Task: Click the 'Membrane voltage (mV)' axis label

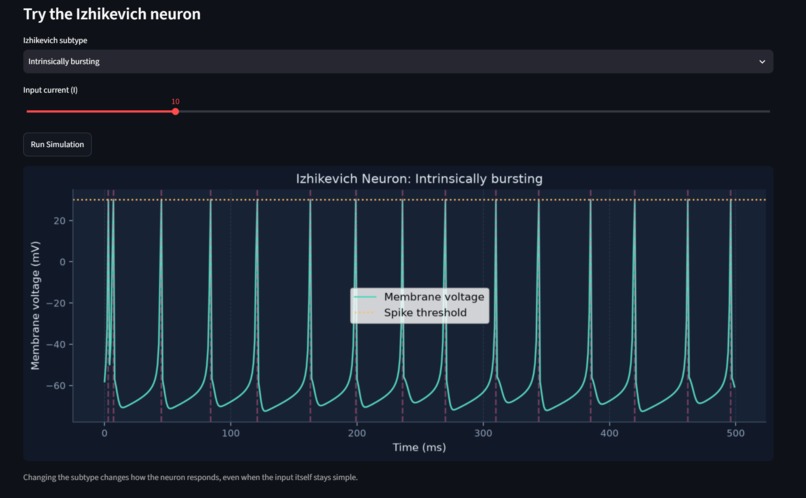Action: 35,305
